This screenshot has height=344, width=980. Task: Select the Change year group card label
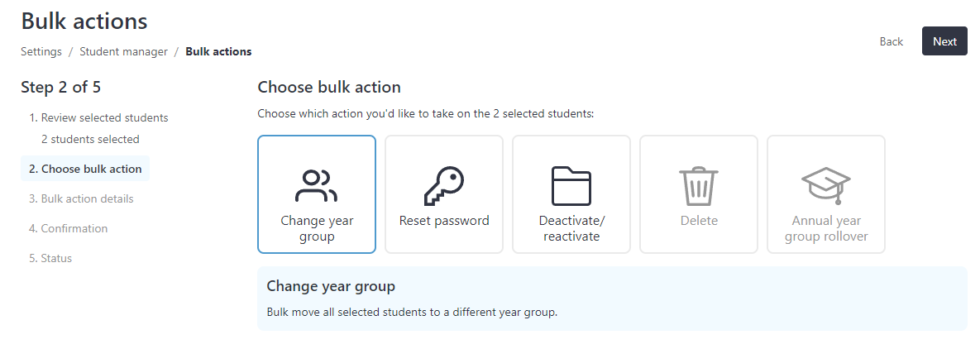[317, 228]
